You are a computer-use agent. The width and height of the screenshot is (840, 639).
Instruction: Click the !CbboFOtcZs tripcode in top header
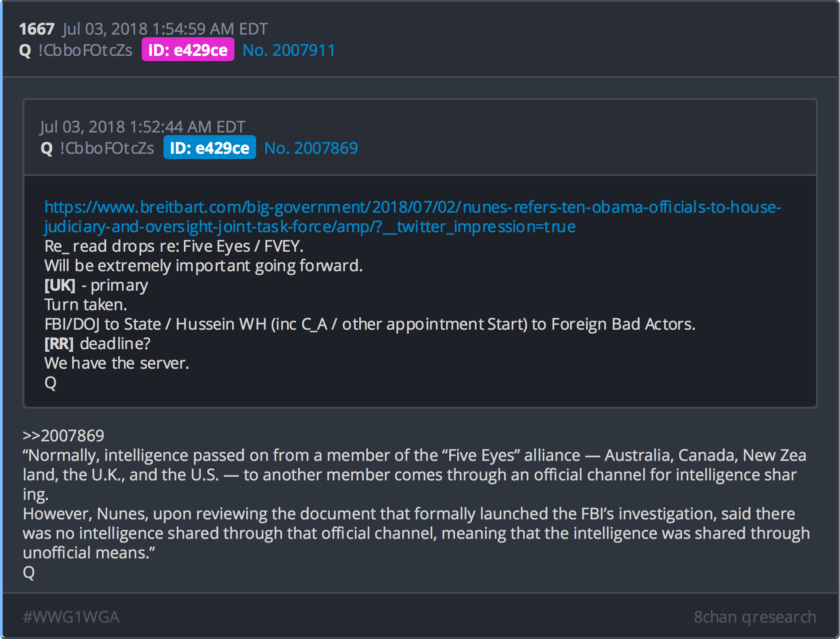tap(85, 51)
